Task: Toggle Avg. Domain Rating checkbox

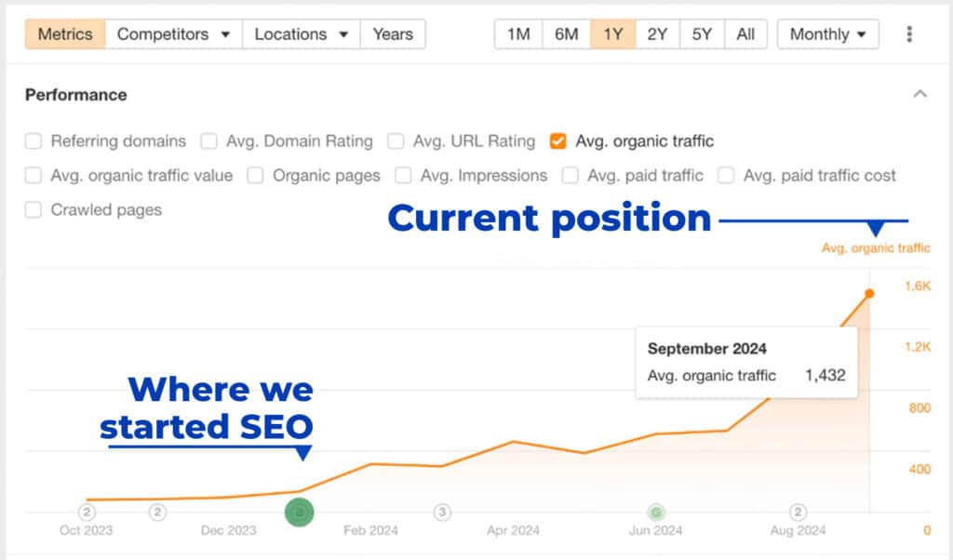Action: 209,141
